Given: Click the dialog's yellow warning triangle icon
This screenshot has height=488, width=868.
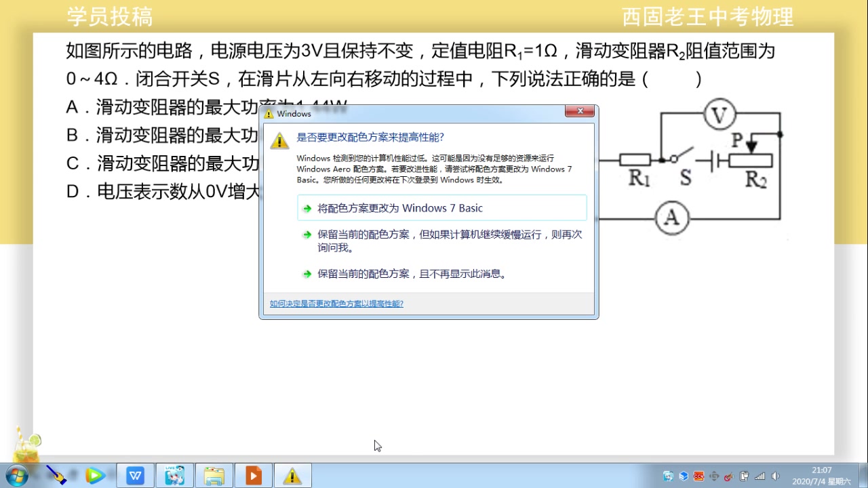Looking at the screenshot, I should (x=279, y=140).
